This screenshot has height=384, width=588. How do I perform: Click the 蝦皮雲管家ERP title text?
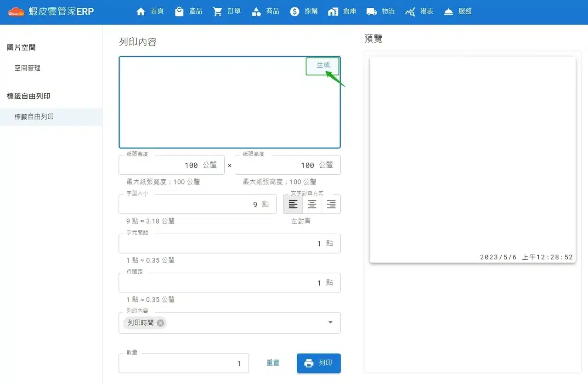61,11
